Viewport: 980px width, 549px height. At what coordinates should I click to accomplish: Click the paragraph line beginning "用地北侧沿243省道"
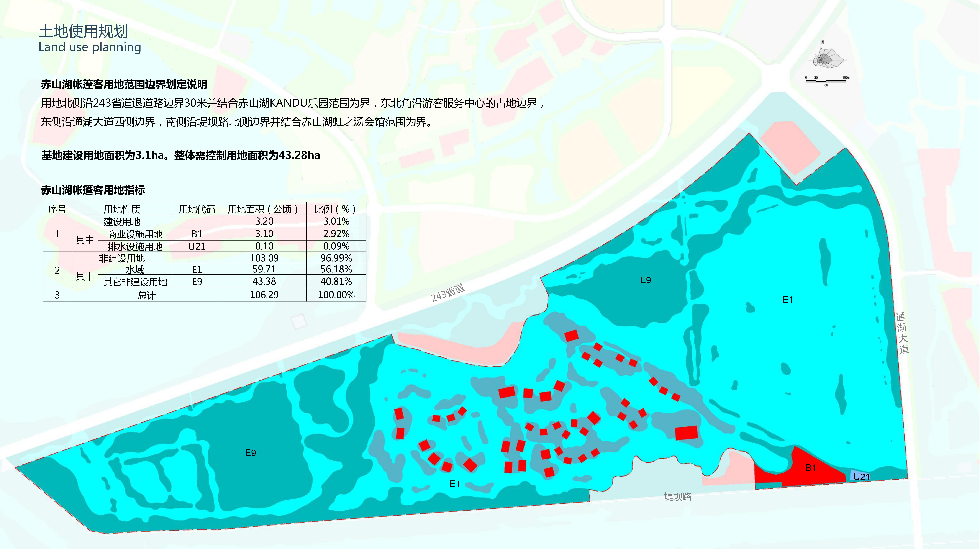[293, 103]
